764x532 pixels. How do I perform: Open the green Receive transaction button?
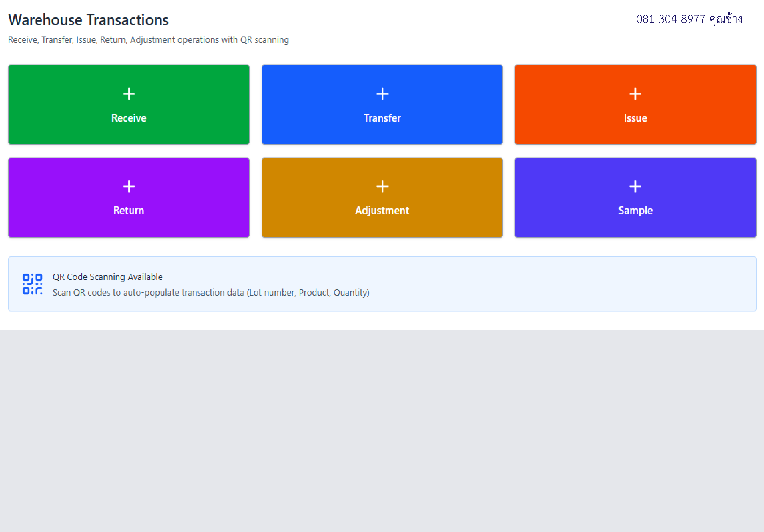[x=129, y=104]
